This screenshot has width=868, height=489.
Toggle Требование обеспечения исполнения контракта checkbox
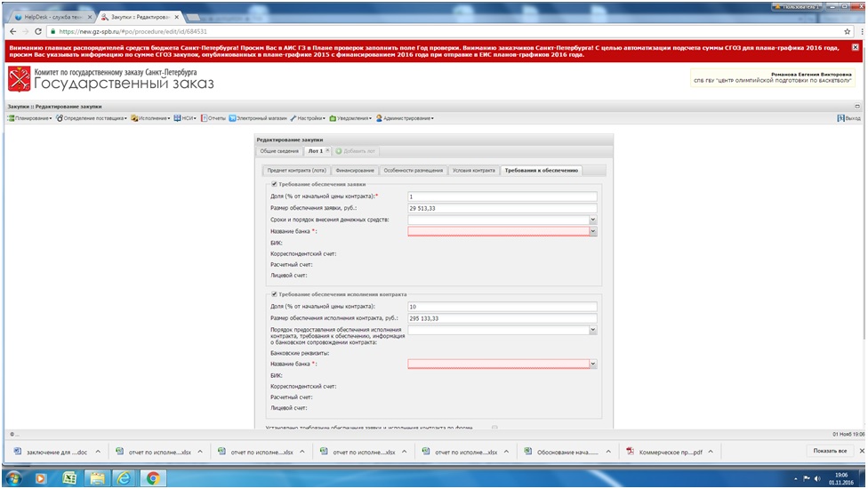273,294
